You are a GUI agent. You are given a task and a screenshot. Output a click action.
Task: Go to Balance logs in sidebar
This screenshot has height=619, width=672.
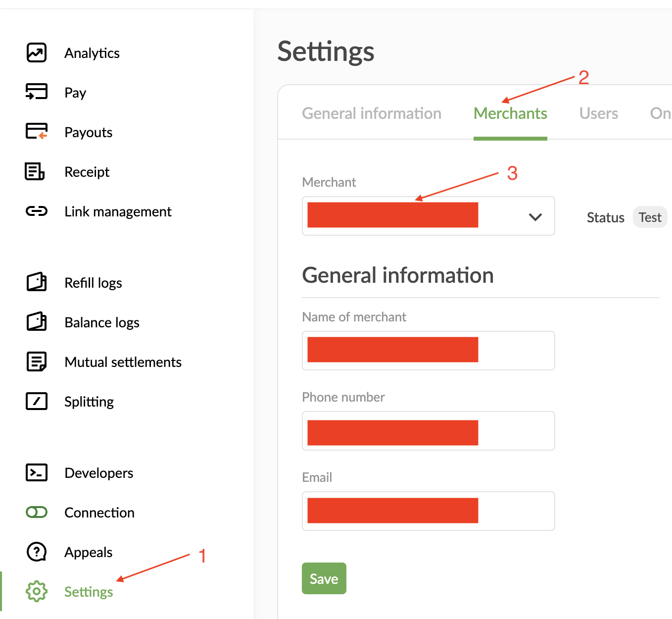102,322
